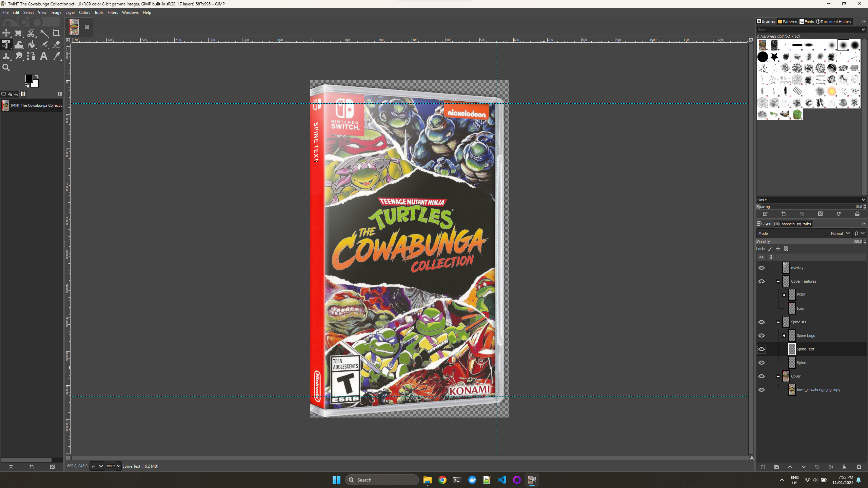Select the Unified Transform tool

(6, 45)
